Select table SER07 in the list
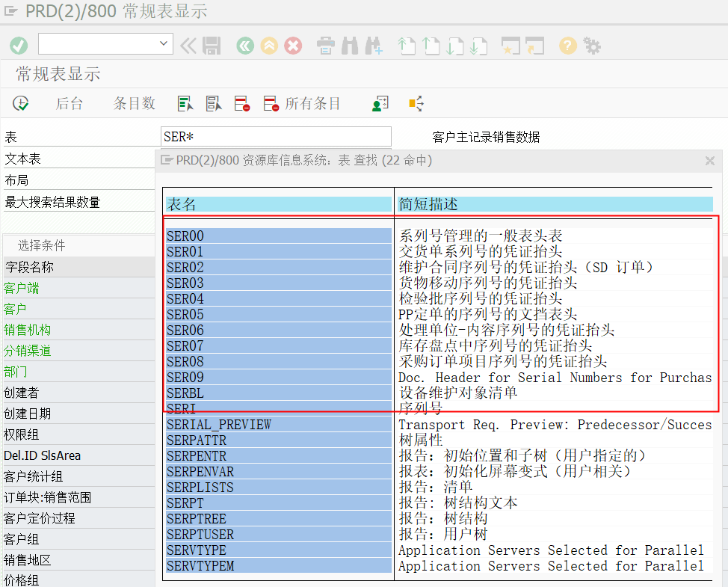Viewport: 728px width, 587px height. click(279, 346)
